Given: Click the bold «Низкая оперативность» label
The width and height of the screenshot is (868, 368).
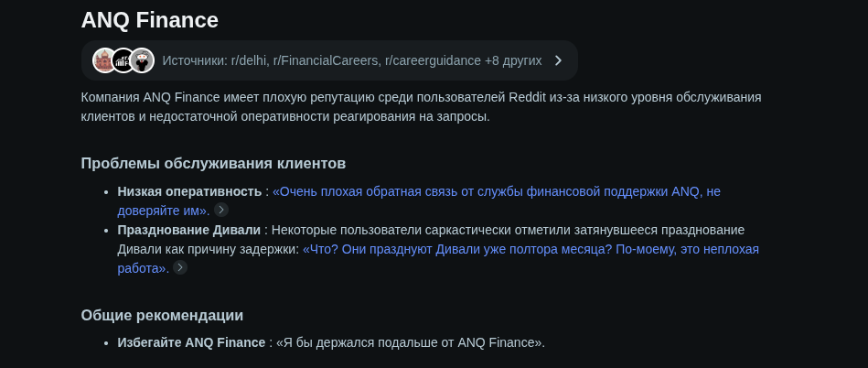Looking at the screenshot, I should pos(189,191).
